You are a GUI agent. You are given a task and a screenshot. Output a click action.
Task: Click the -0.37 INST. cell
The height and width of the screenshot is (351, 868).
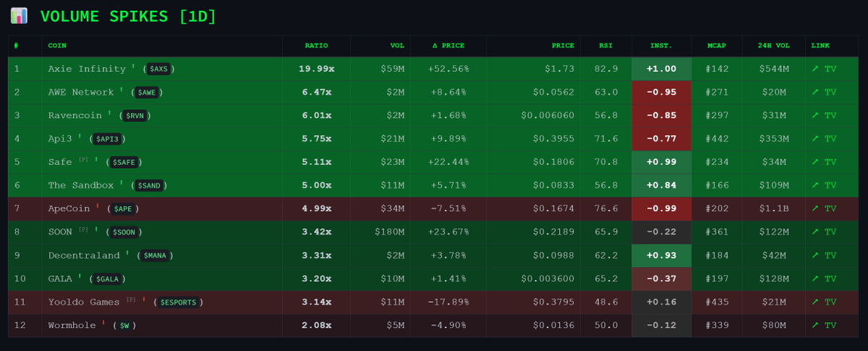pos(661,279)
